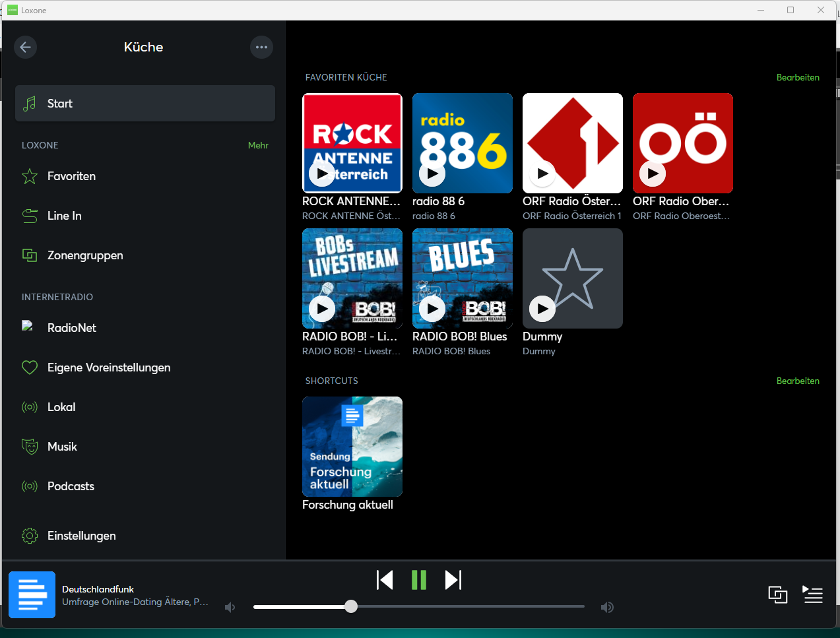The width and height of the screenshot is (840, 638).
Task: Skip to previous track
Action: click(x=385, y=580)
